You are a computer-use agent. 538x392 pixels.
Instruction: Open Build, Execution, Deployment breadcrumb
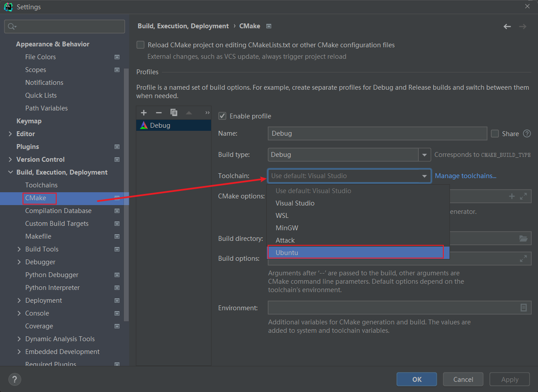(183, 26)
